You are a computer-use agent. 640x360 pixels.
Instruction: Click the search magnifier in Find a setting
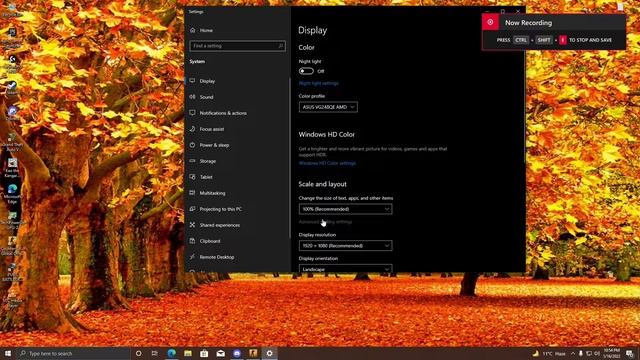coord(280,46)
